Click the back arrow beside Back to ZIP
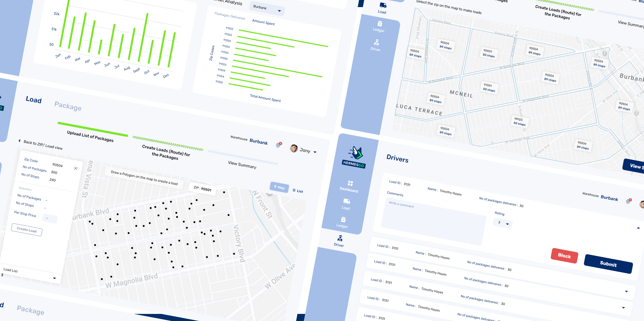Viewport: 644px width, 321px height. (20, 141)
